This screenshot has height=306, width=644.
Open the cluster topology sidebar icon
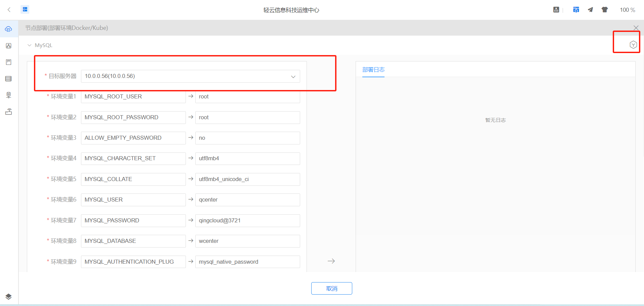[9, 46]
